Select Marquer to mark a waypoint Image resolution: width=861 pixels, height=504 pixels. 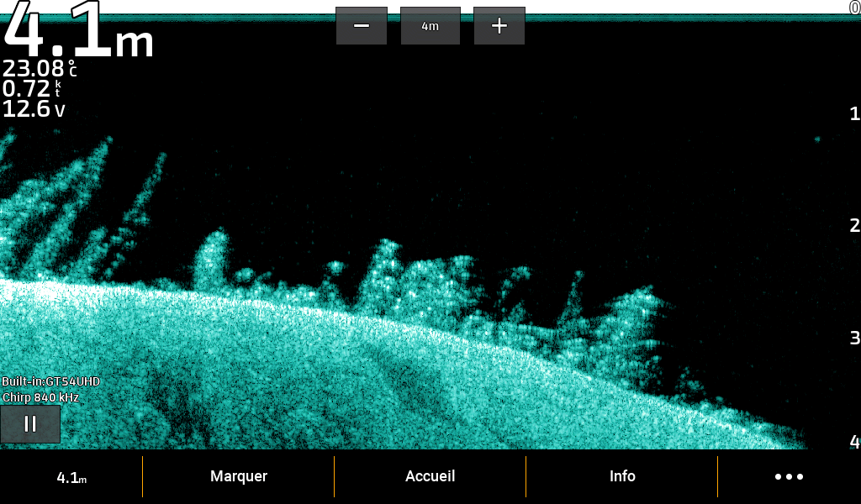(x=239, y=476)
